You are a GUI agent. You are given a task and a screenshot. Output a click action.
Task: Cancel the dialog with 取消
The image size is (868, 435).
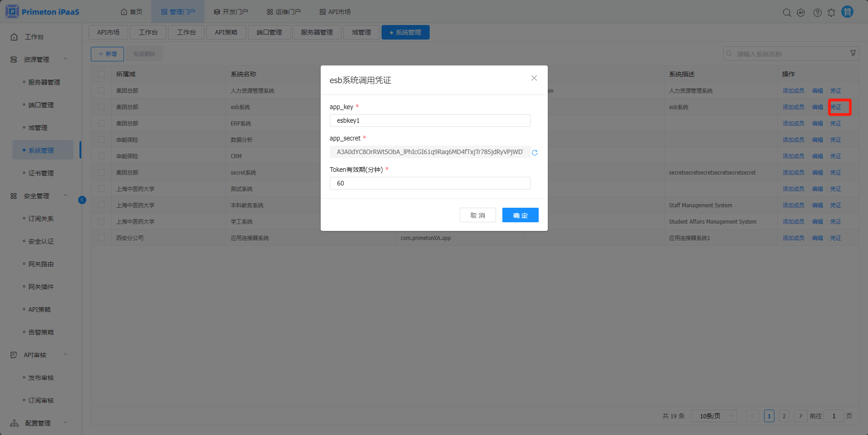478,215
